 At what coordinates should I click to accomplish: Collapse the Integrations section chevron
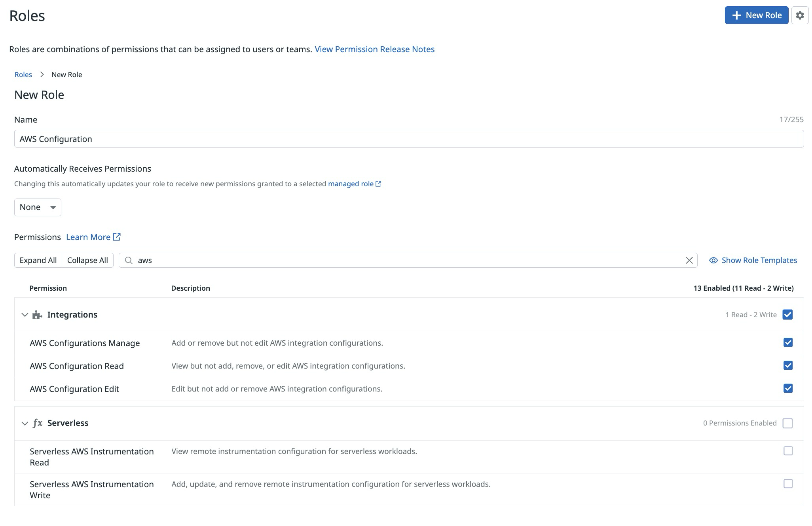pos(25,314)
